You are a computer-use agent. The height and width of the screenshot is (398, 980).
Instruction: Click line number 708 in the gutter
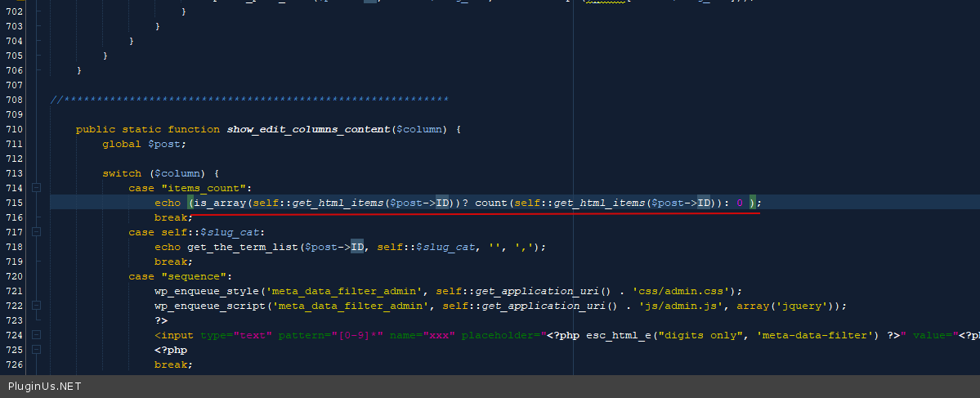[14, 100]
